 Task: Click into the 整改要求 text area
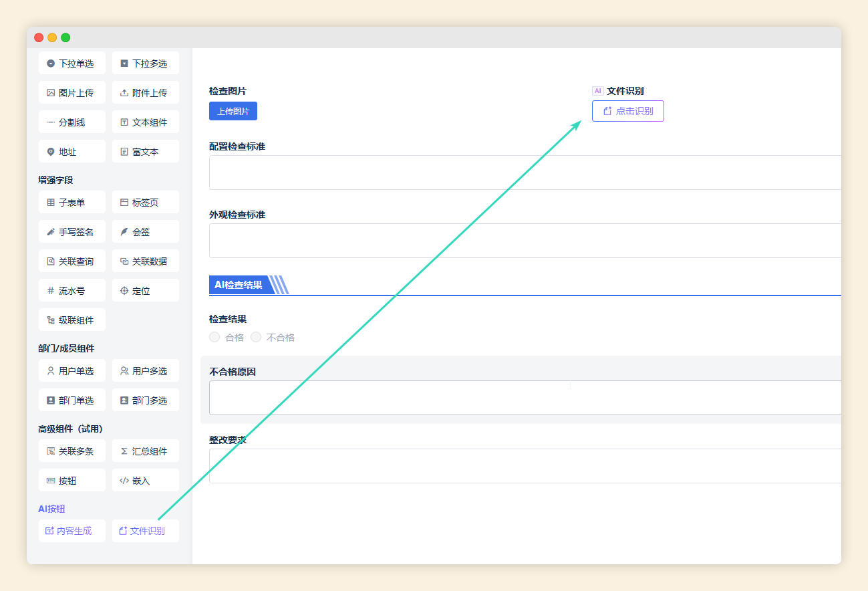click(x=525, y=466)
